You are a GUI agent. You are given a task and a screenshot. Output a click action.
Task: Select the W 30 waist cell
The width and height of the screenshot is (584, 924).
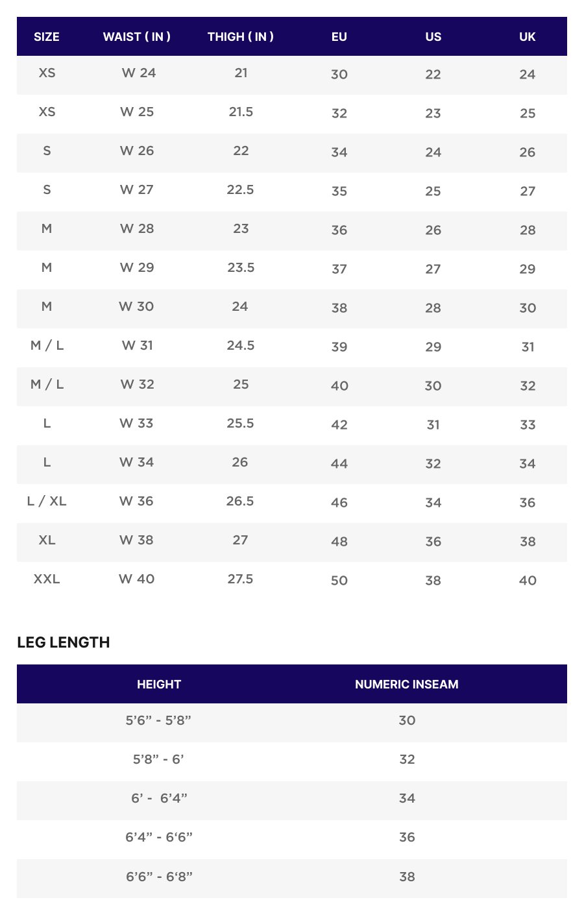click(136, 307)
